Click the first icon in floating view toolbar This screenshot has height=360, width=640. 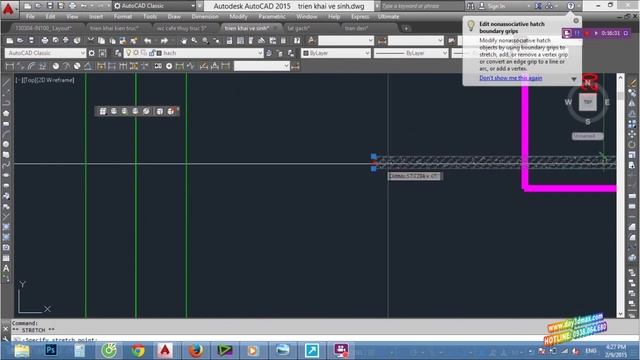coord(103,111)
